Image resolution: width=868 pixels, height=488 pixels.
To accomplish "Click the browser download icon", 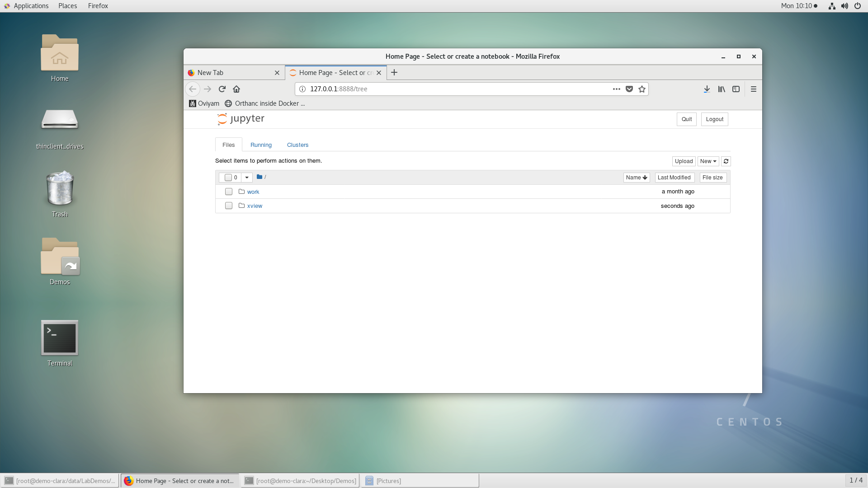I will (x=707, y=89).
